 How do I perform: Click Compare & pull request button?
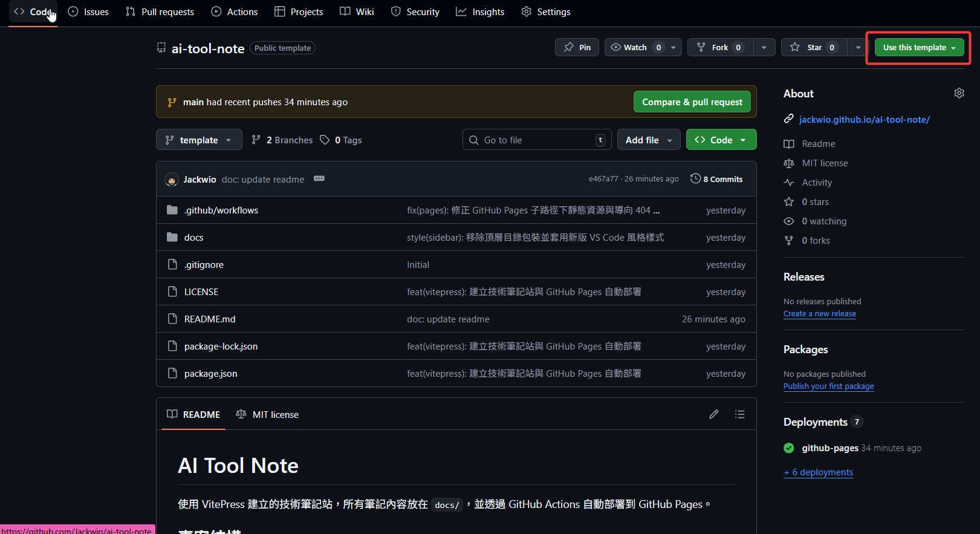coord(692,102)
